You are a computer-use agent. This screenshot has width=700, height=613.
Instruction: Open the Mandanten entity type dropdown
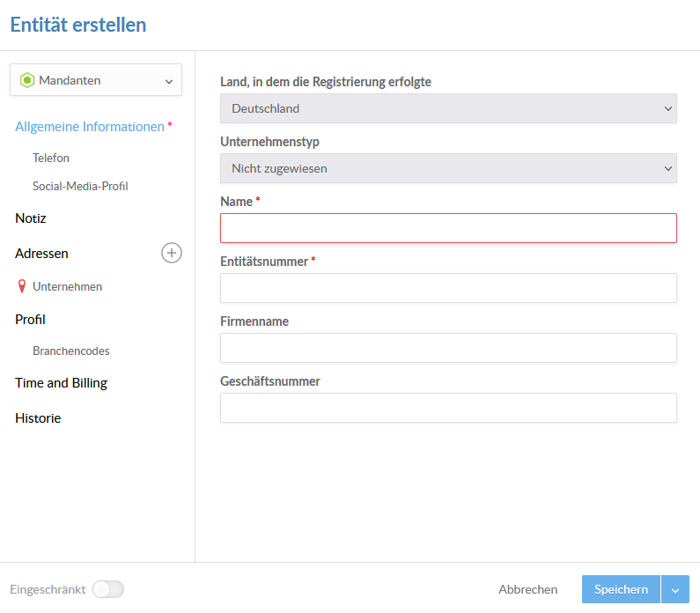coord(96,80)
